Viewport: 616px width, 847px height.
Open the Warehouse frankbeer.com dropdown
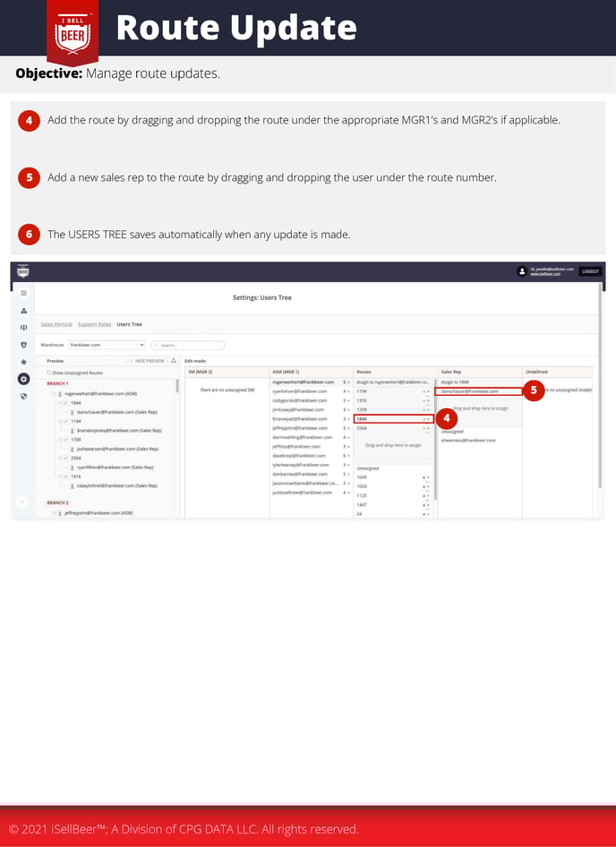click(106, 345)
